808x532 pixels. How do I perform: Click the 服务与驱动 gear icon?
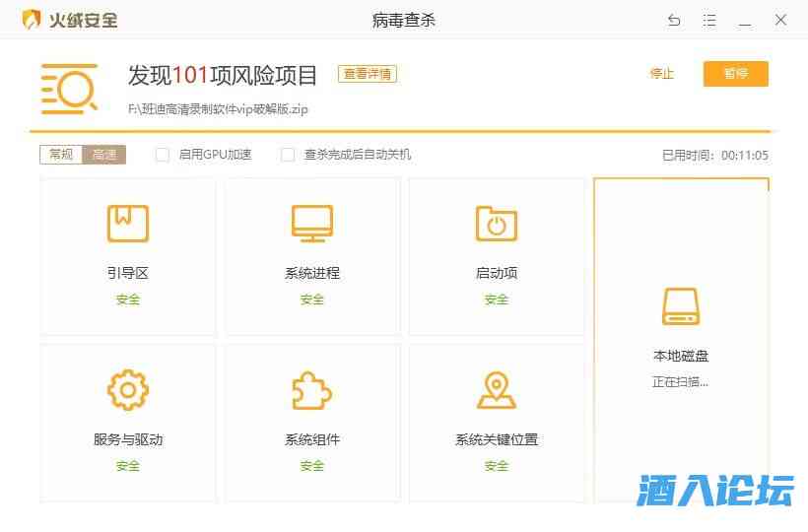click(128, 390)
